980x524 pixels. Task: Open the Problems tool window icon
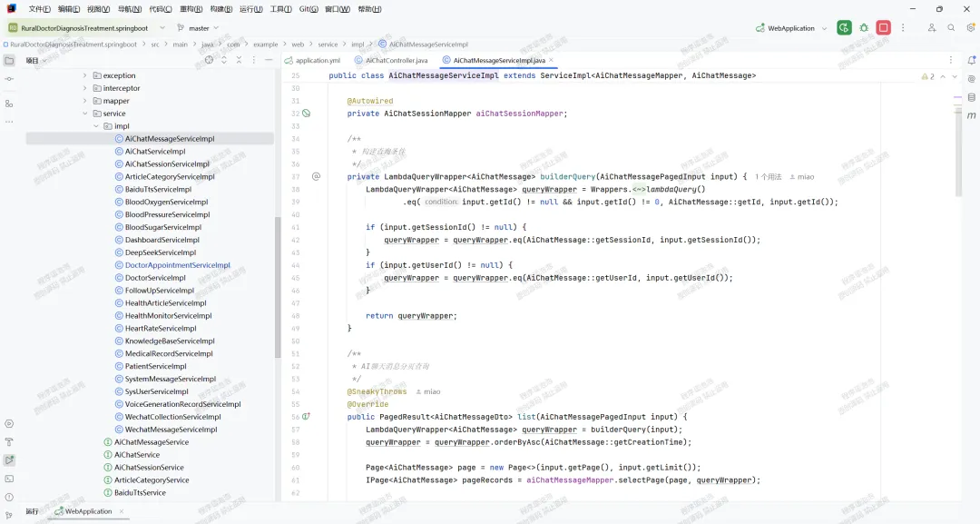(9, 497)
